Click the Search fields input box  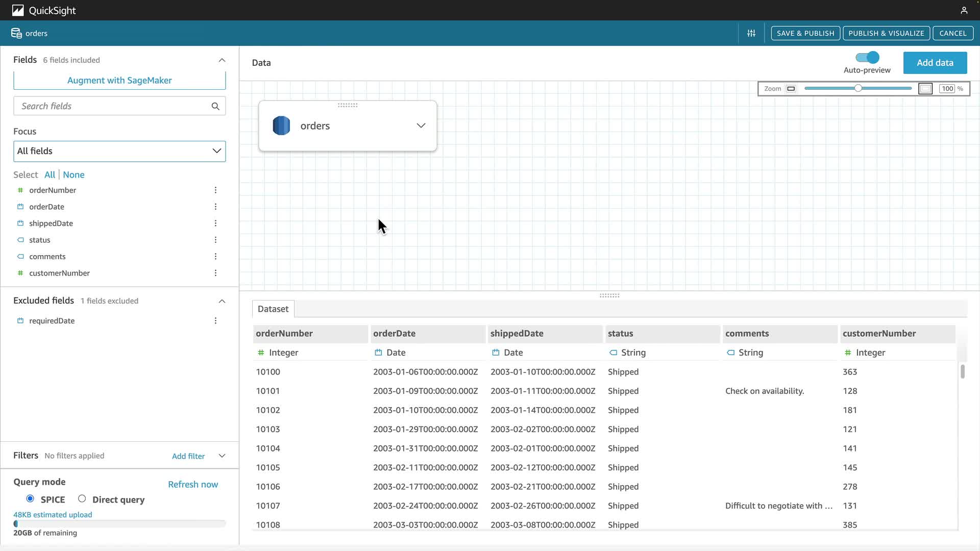(112, 106)
